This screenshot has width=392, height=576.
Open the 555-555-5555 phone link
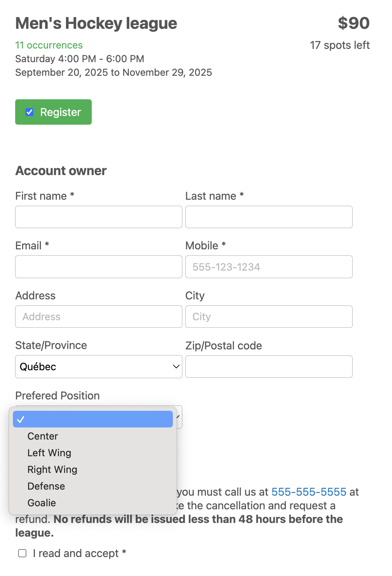point(309,492)
